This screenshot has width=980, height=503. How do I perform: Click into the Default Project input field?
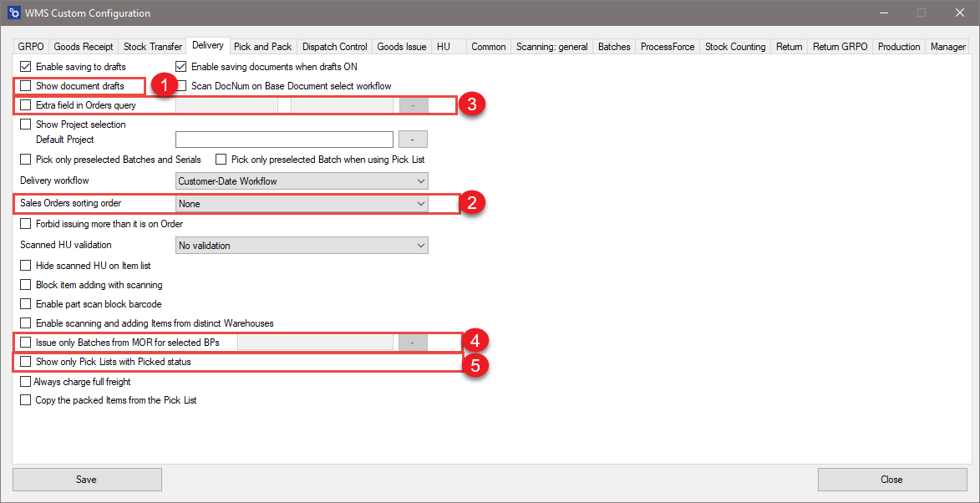coord(284,139)
